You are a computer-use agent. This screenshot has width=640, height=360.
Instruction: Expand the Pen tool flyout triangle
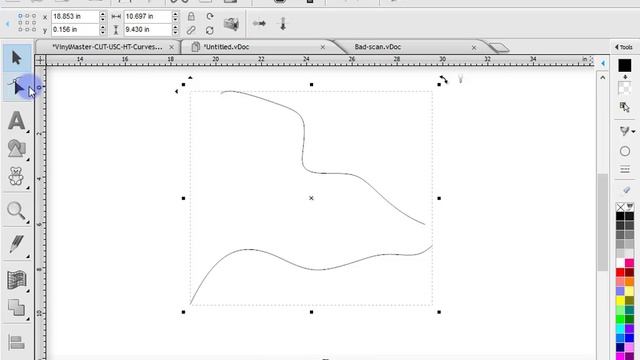28,256
